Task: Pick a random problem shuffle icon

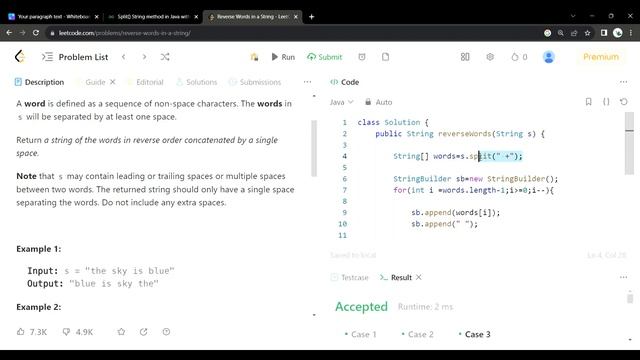Action: [x=165, y=57]
